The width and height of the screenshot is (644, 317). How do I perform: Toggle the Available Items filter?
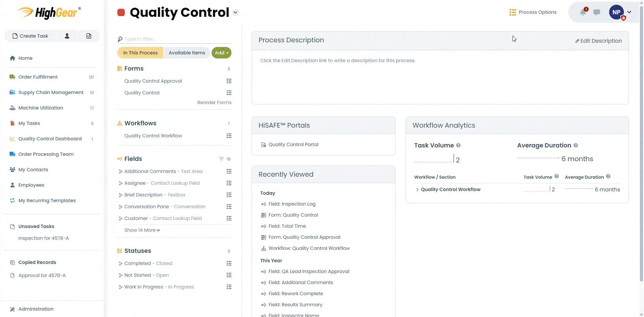pos(187,53)
